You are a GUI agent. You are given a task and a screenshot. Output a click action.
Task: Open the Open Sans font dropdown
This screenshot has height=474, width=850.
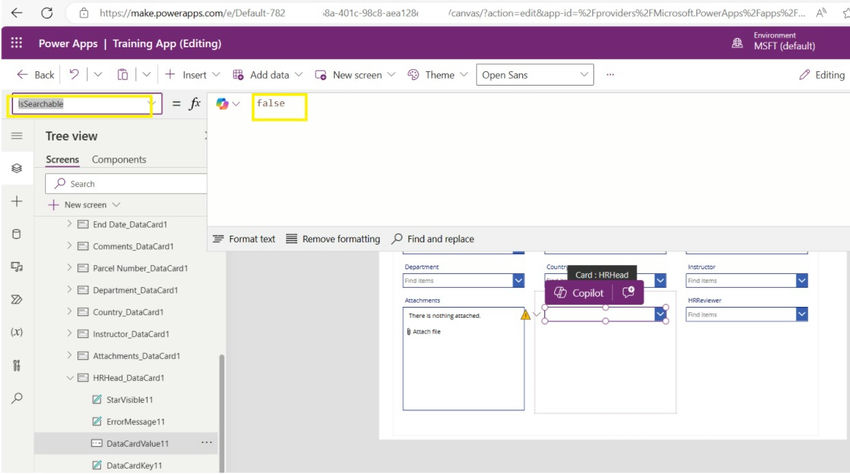(x=535, y=75)
